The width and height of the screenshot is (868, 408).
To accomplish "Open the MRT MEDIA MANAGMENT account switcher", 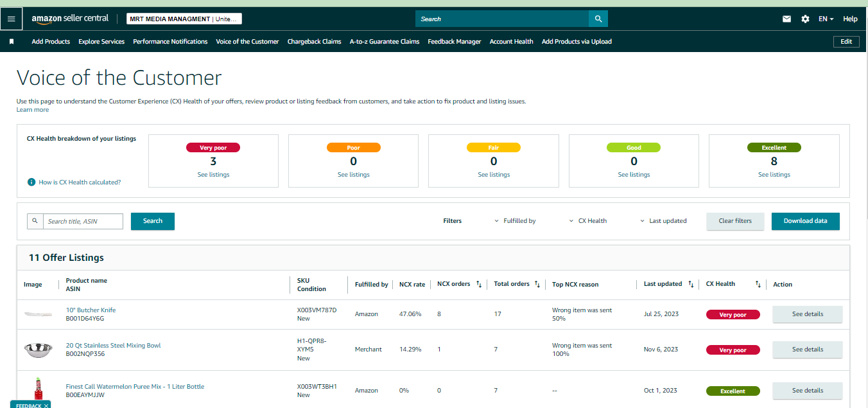I will 184,19.
